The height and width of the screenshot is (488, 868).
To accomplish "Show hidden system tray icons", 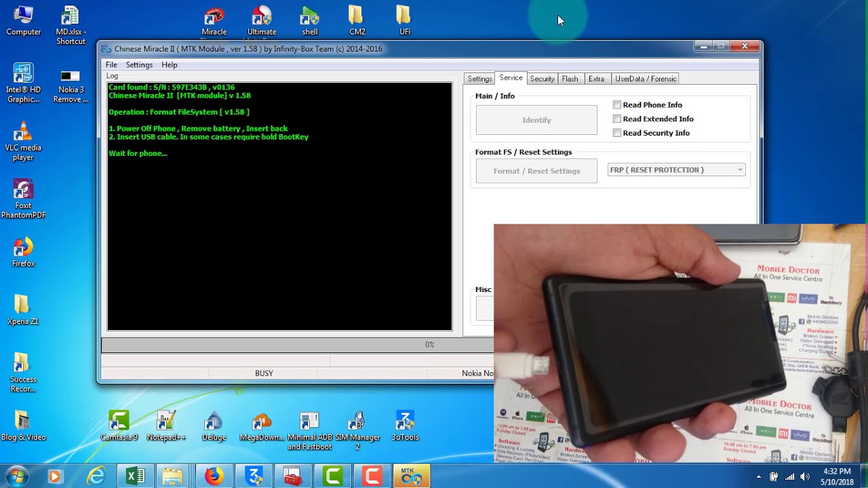I will [758, 476].
